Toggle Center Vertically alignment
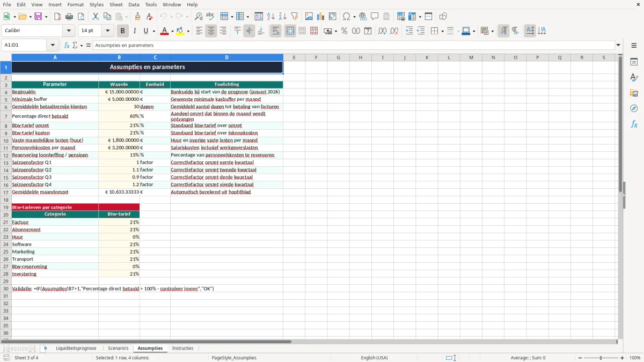 coord(249,31)
